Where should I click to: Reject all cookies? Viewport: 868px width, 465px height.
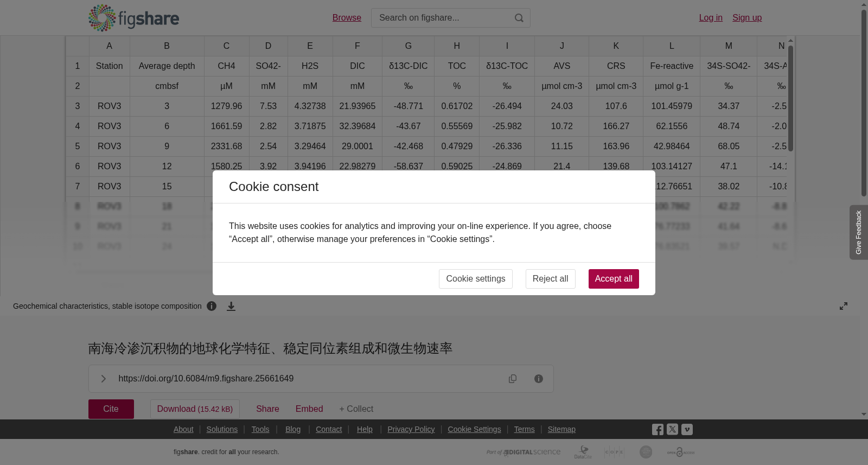(551, 279)
